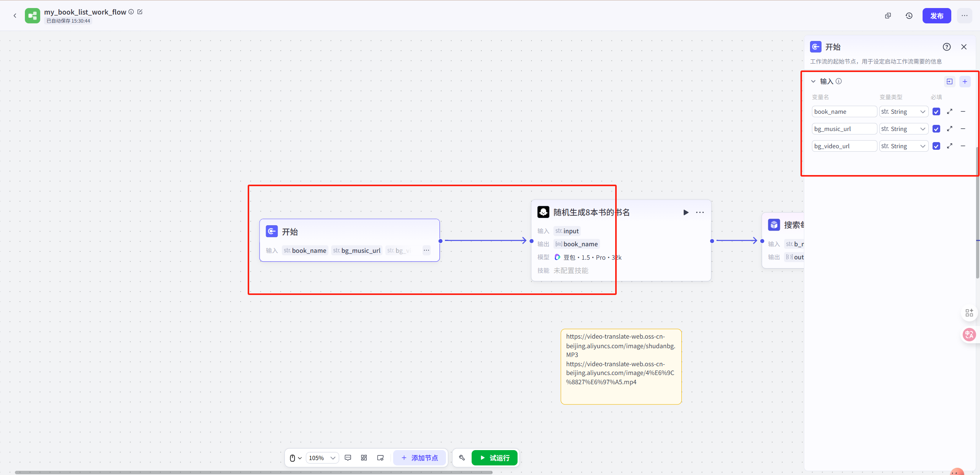Open the type dropdown for book_name variable
Image resolution: width=980 pixels, height=475 pixels.
pos(903,111)
